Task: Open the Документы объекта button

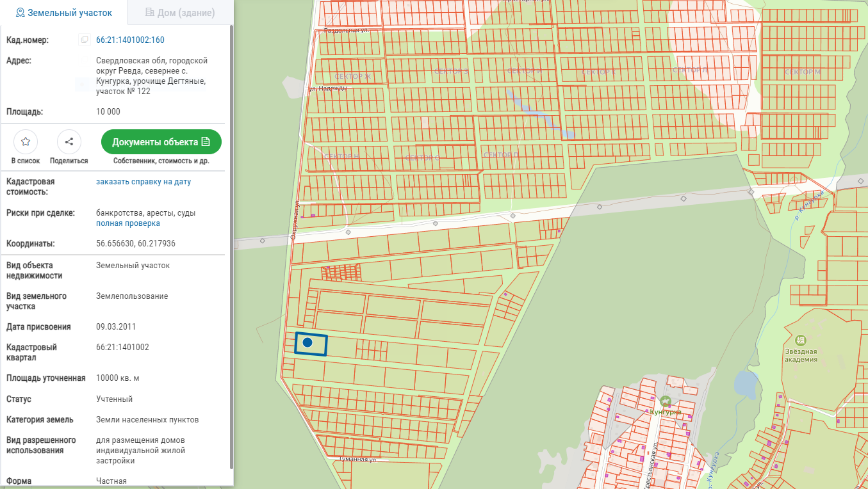Action: (161, 142)
